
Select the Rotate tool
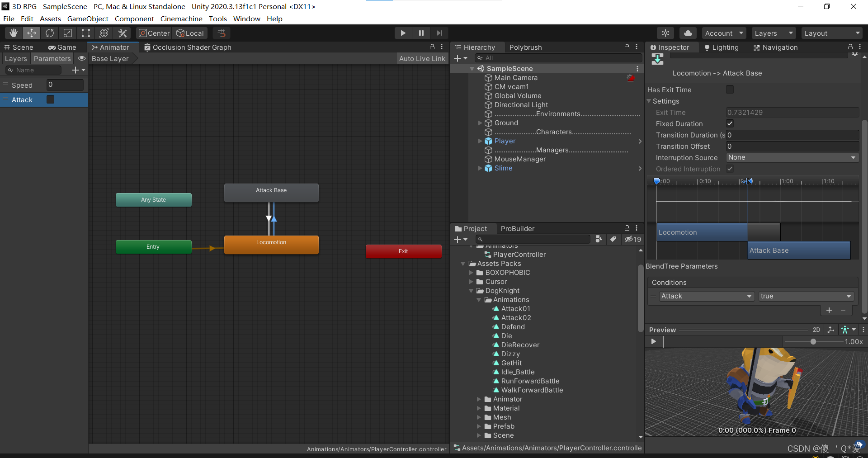(x=49, y=33)
